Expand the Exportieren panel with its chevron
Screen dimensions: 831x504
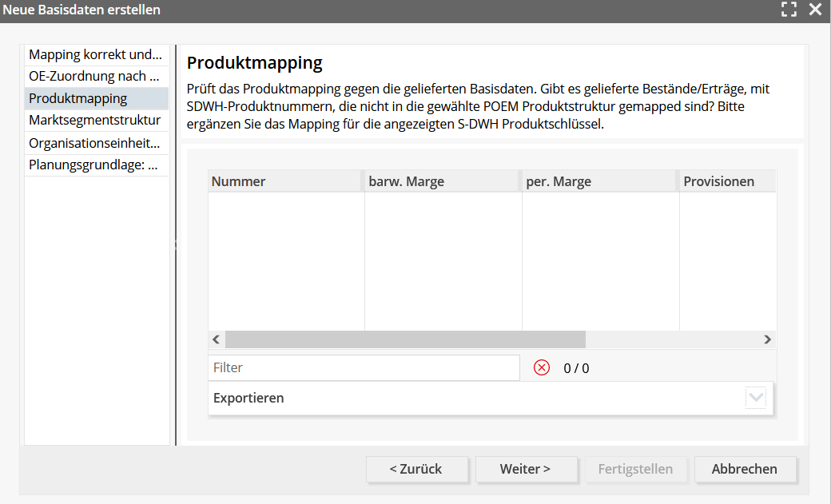click(x=756, y=398)
